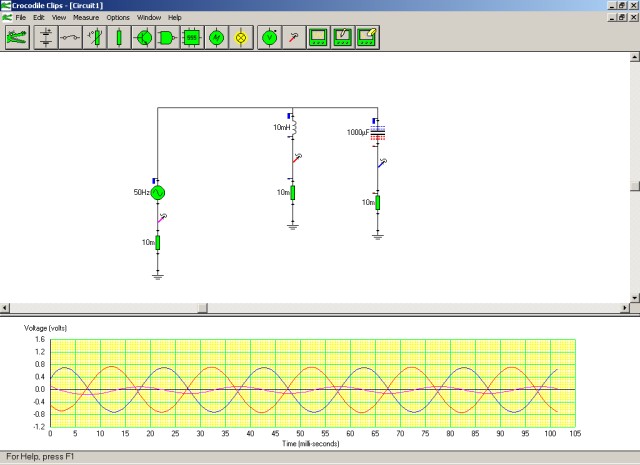Open the File menu

click(20, 18)
